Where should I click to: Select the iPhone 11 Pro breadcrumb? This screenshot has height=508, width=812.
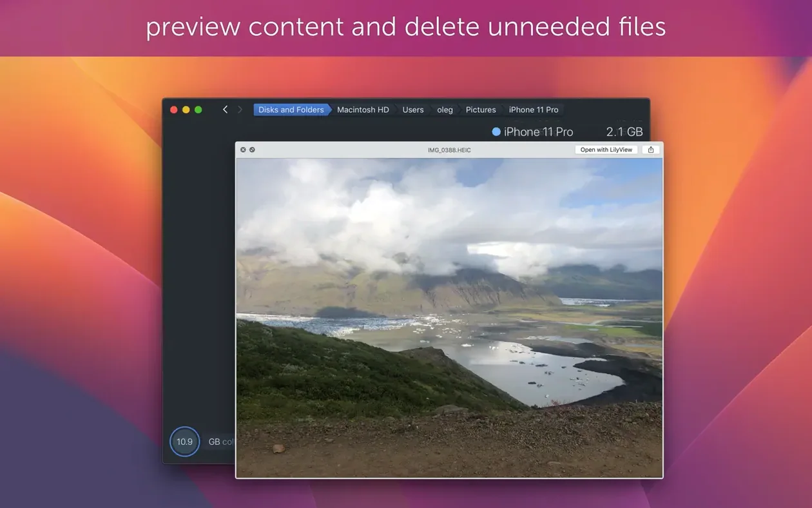click(534, 110)
